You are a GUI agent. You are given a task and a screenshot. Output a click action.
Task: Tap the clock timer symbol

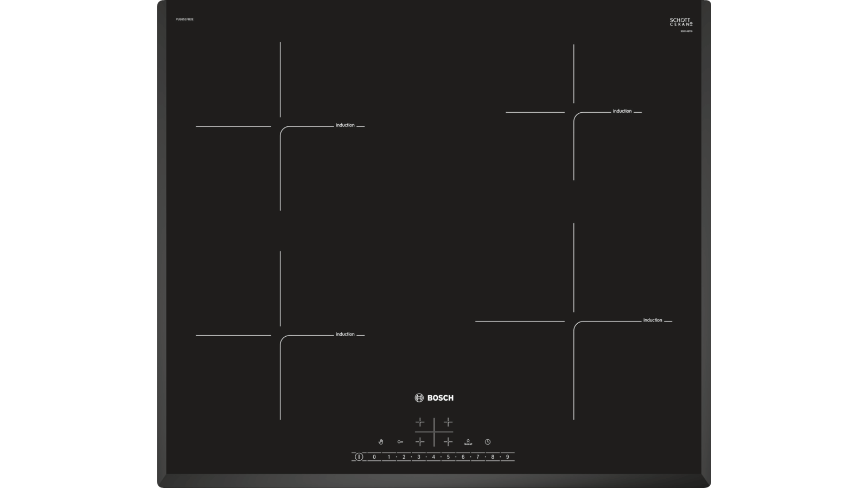click(x=488, y=442)
